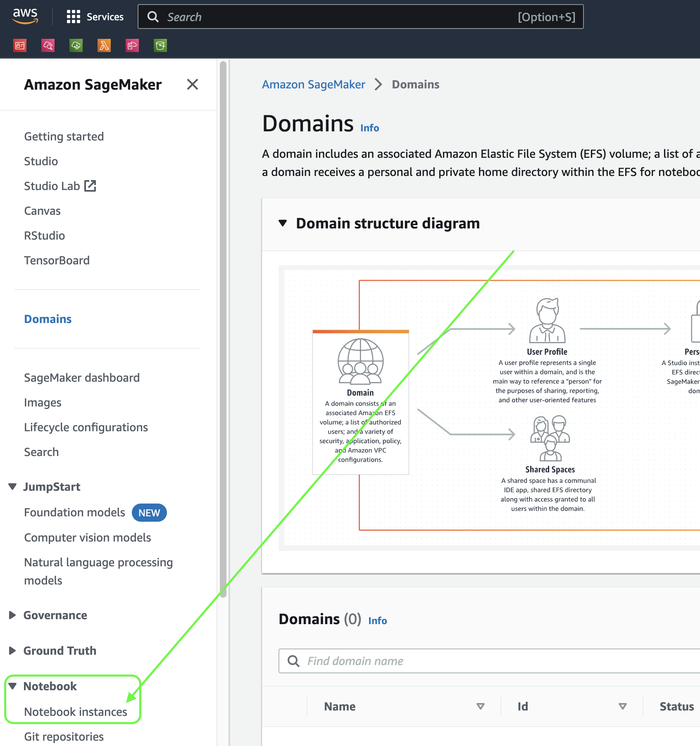
Task: Open Foundation models under JumpStart
Action: pos(74,513)
